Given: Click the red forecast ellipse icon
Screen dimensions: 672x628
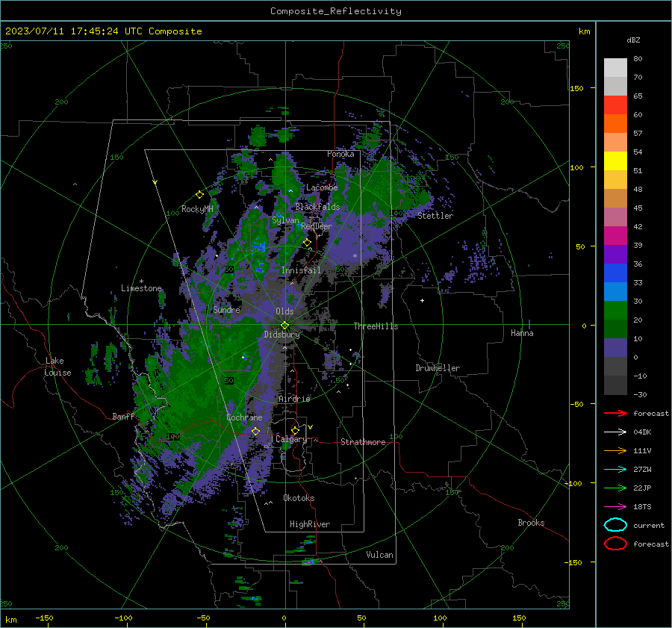Looking at the screenshot, I should (x=615, y=544).
